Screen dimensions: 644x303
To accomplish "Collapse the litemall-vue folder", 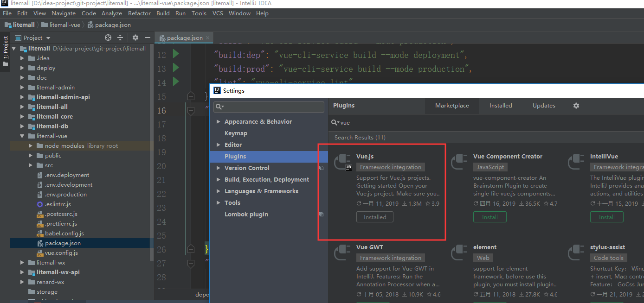I will coord(22,136).
